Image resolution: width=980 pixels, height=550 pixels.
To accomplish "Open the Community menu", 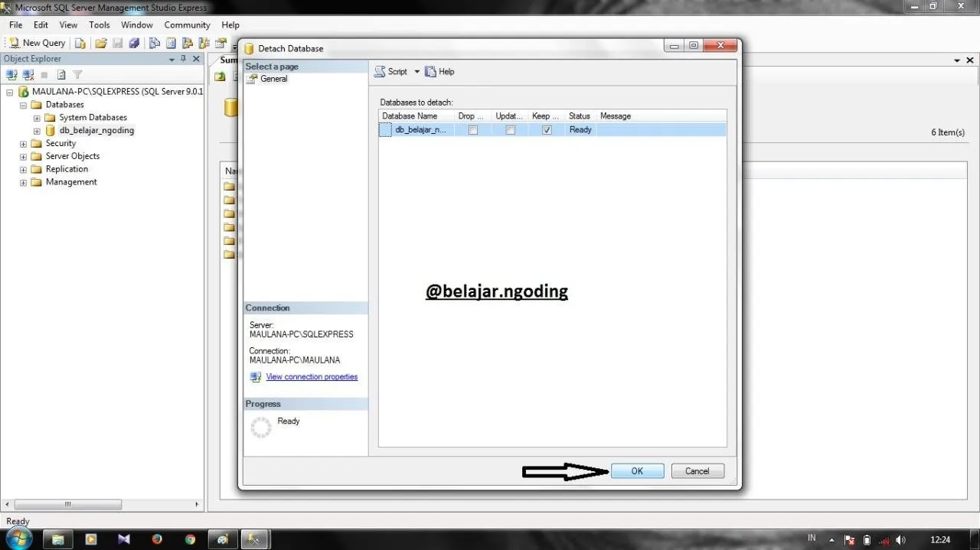I will tap(187, 24).
